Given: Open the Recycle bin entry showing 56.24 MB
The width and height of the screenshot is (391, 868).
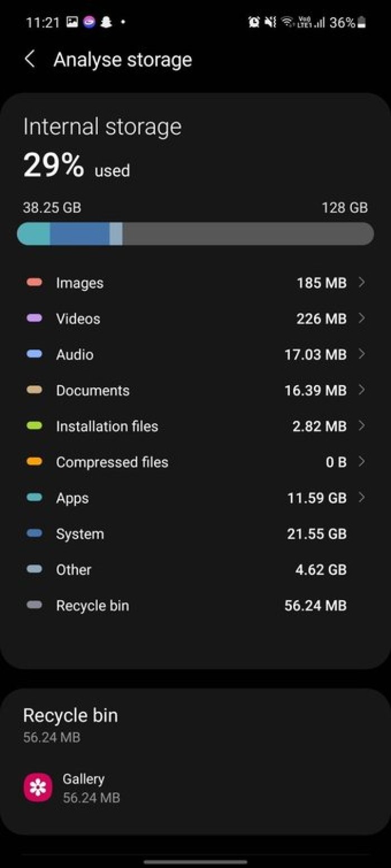Looking at the screenshot, I should 195,605.
